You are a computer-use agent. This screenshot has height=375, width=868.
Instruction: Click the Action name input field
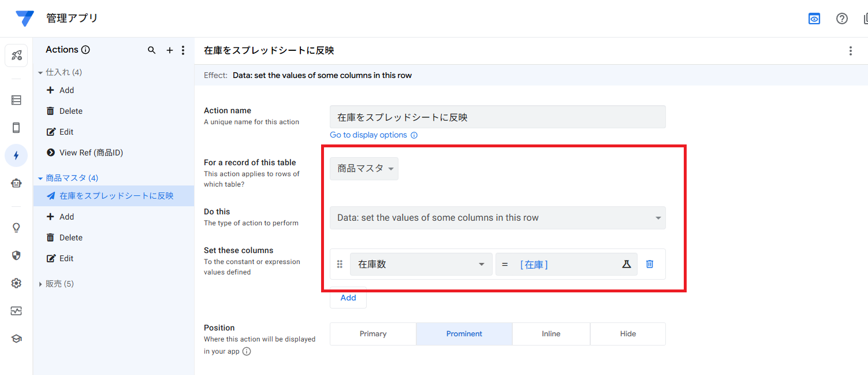tap(497, 117)
